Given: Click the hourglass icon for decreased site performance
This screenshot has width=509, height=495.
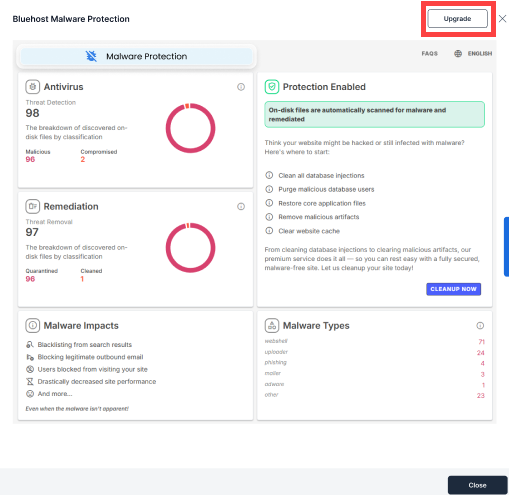Looking at the screenshot, I should 30,382.
